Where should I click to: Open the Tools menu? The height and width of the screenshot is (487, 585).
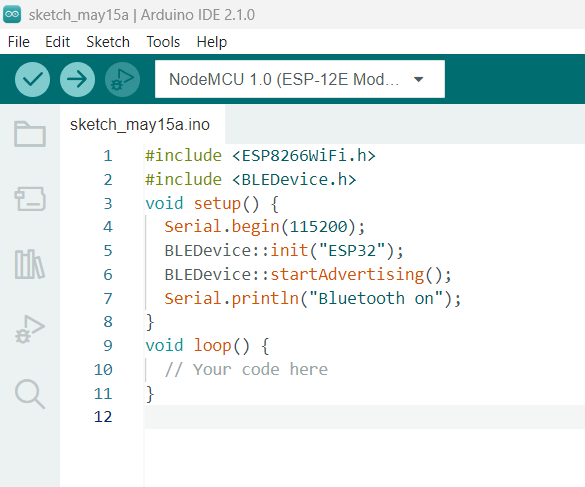coord(163,42)
